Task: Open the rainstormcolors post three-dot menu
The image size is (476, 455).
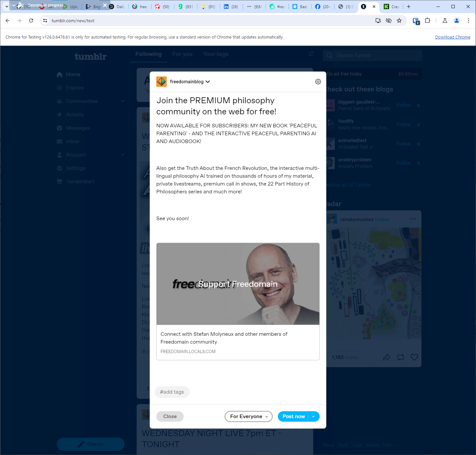Action: pyautogui.click(x=413, y=219)
